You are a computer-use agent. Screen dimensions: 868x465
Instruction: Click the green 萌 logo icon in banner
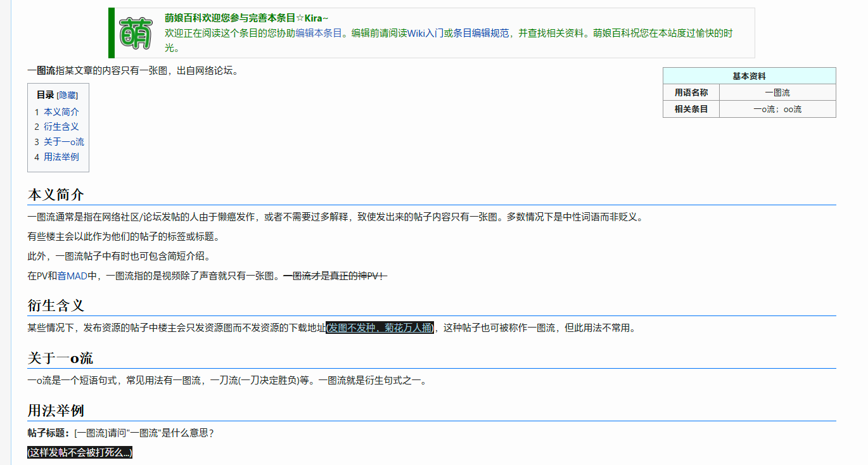click(136, 34)
